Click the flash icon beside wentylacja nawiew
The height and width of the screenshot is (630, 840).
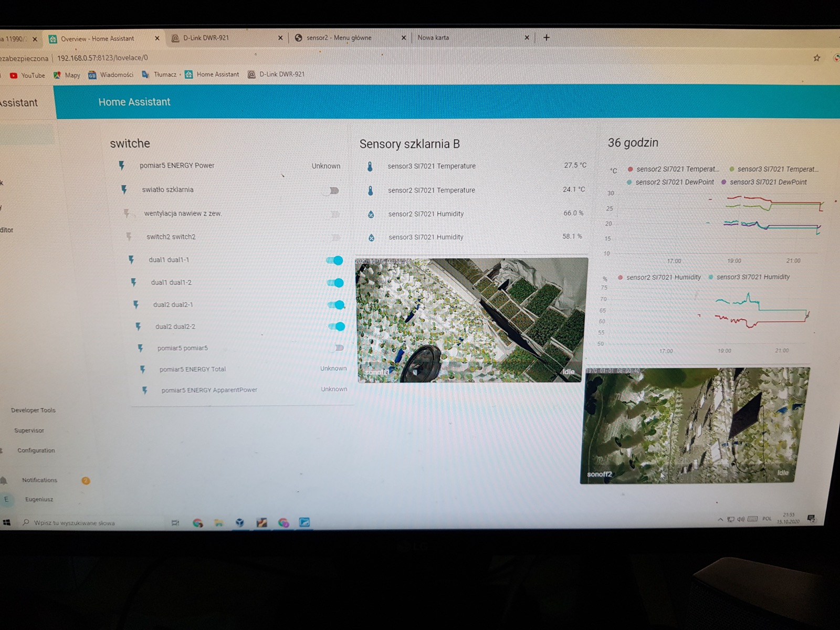pyautogui.click(x=127, y=213)
